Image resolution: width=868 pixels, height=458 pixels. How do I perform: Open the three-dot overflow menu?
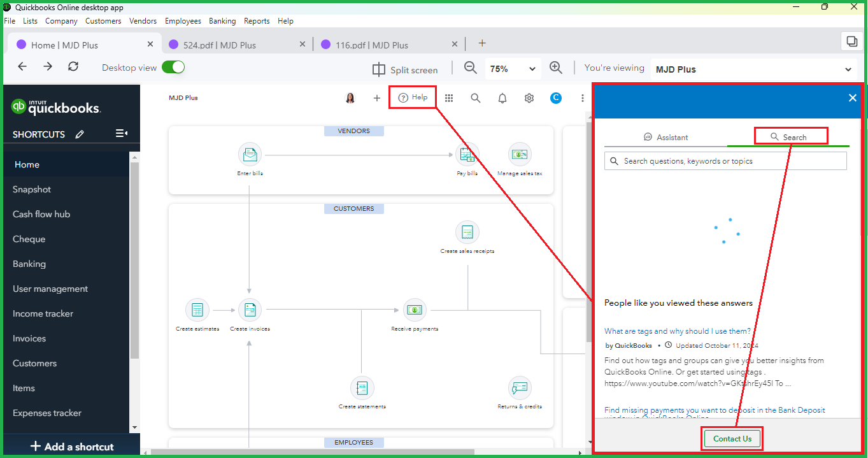point(582,97)
